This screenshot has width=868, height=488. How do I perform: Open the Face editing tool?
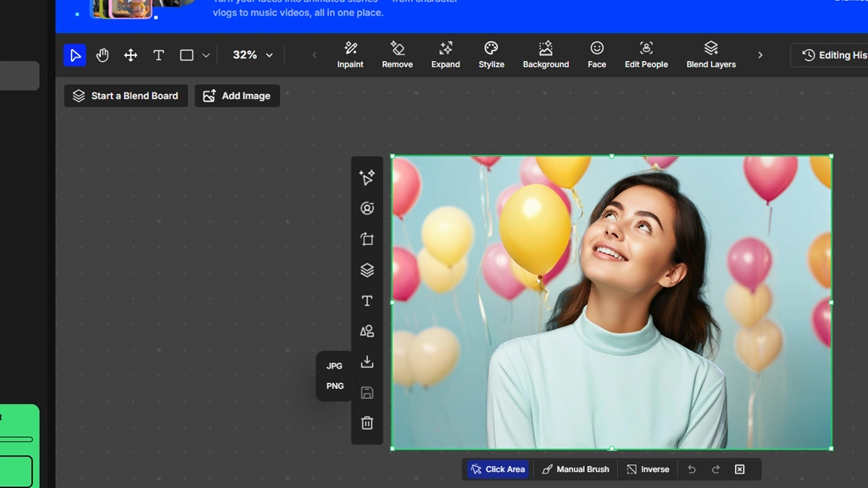click(x=597, y=54)
